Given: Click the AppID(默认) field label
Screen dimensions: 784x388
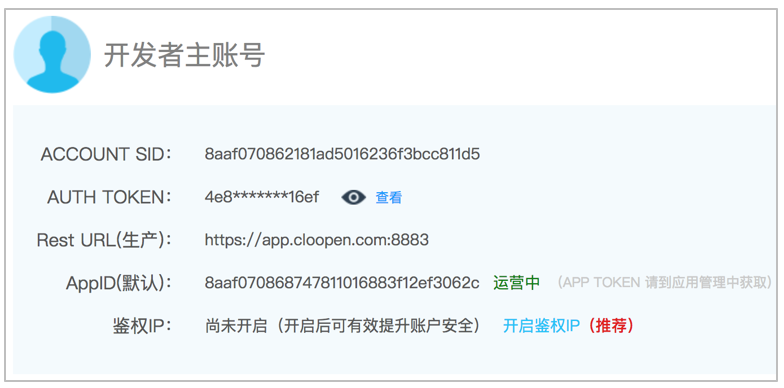Looking at the screenshot, I should point(119,284).
